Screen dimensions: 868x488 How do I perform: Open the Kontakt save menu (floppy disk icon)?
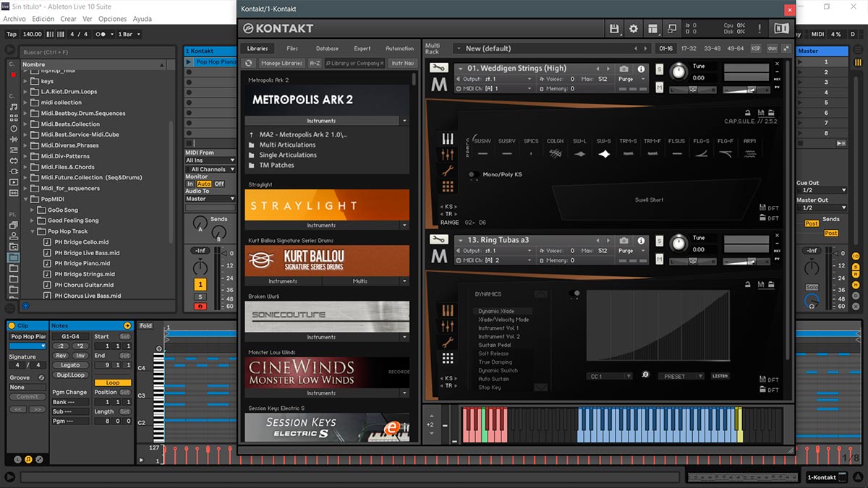click(614, 28)
